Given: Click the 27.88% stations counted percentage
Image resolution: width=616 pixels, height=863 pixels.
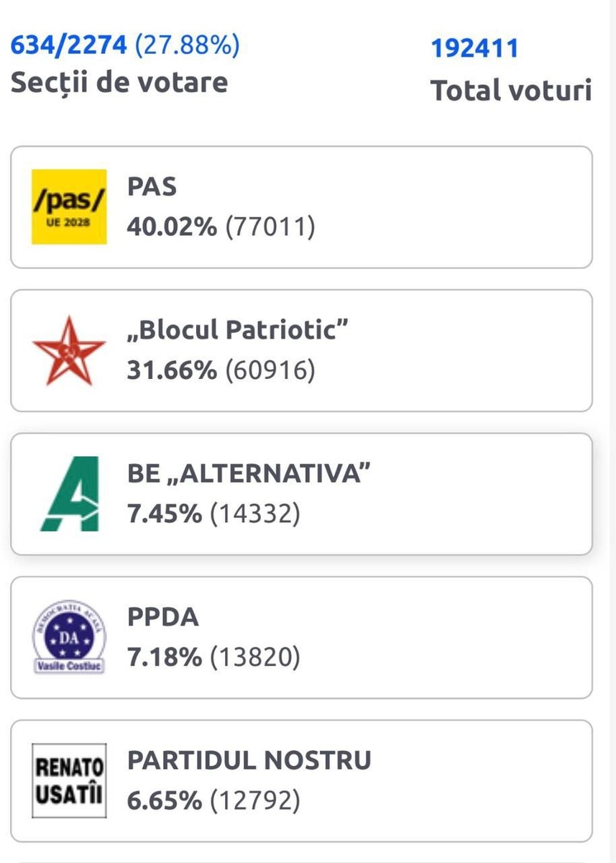Looking at the screenshot, I should pyautogui.click(x=186, y=47).
